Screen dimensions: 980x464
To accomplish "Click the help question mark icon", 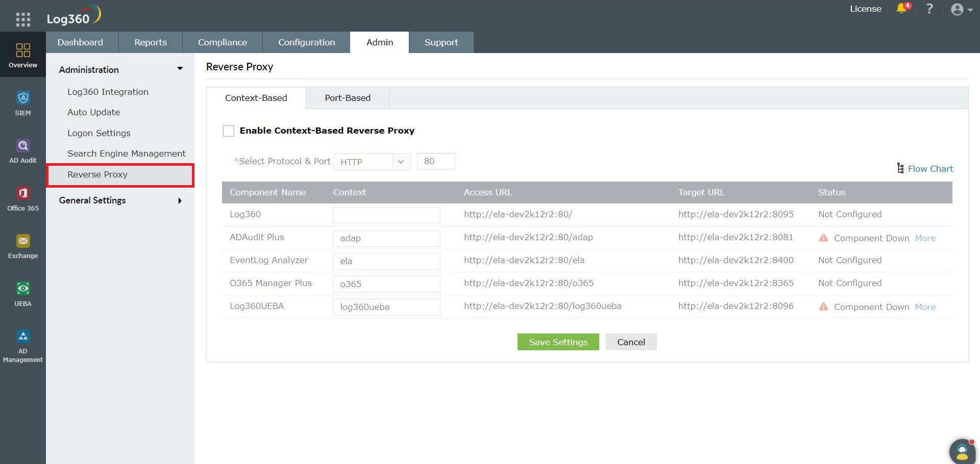I will (930, 9).
